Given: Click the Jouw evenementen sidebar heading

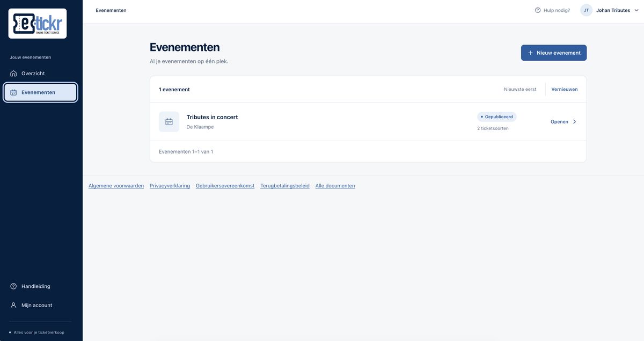Looking at the screenshot, I should 30,57.
